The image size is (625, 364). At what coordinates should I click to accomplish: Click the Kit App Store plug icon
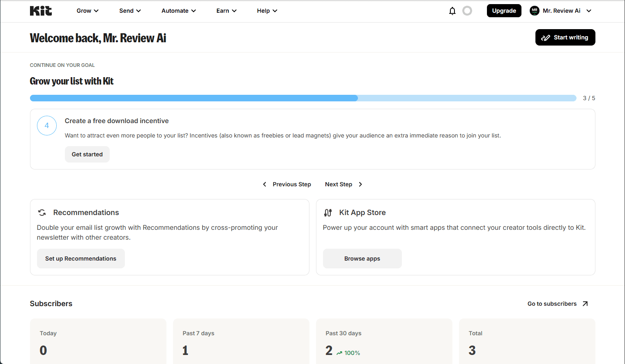pos(328,213)
